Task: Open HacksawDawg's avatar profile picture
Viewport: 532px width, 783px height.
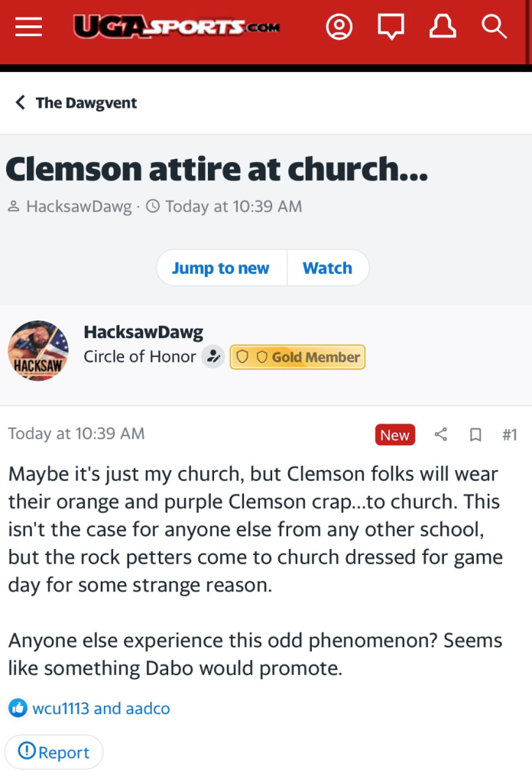Action: [x=38, y=350]
